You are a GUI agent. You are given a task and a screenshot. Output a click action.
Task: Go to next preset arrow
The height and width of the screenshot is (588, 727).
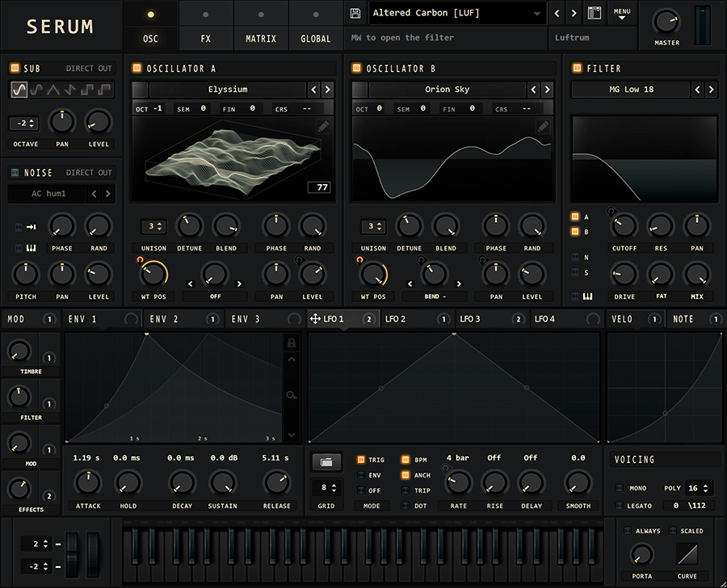pos(574,14)
